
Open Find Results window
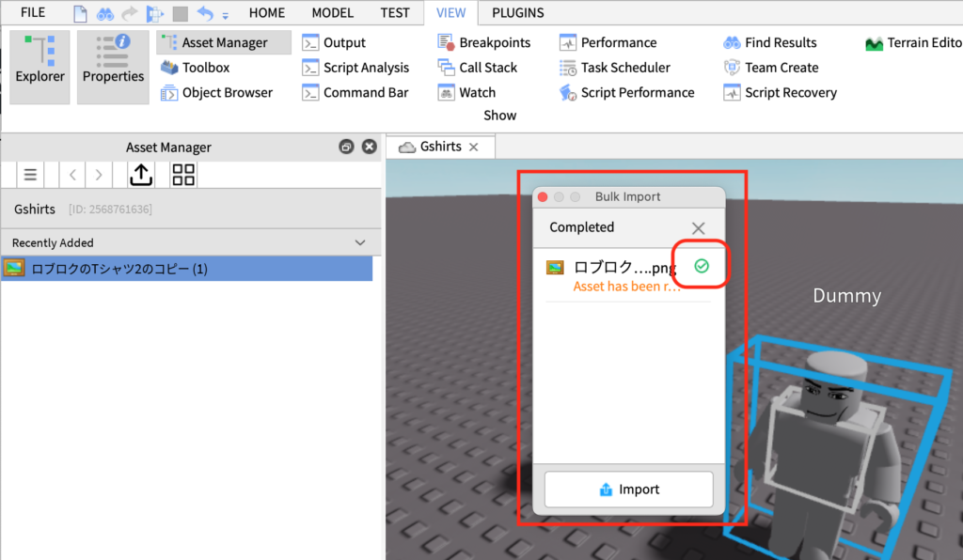coord(770,42)
